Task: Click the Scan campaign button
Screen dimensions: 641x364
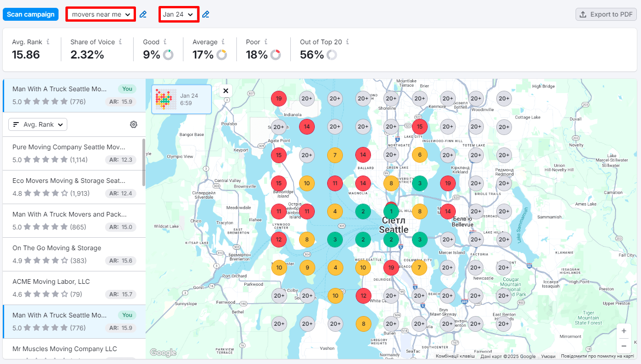Action: coord(30,14)
